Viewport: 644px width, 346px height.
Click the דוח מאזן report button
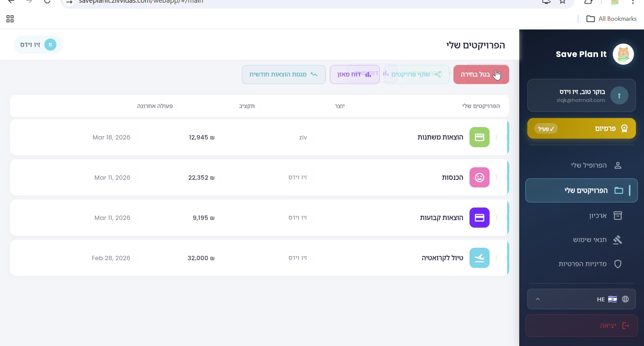tap(354, 74)
